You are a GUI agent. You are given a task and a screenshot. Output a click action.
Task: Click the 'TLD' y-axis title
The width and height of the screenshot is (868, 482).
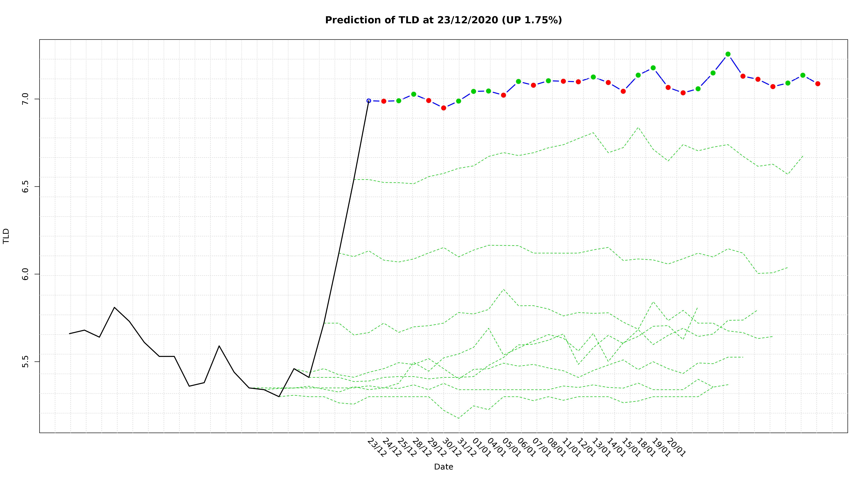[x=6, y=236]
